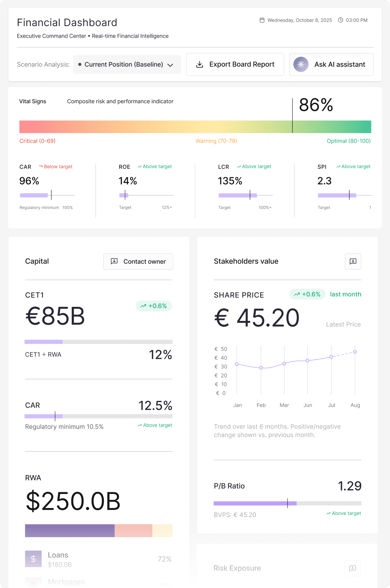Select the Aug data point on chart
The image size is (390, 588).
355,352
